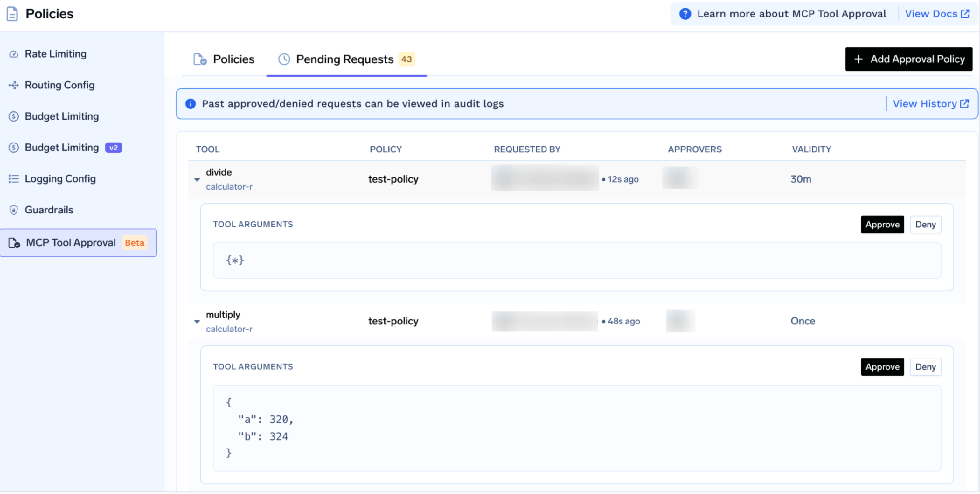Open the View History link

click(931, 103)
